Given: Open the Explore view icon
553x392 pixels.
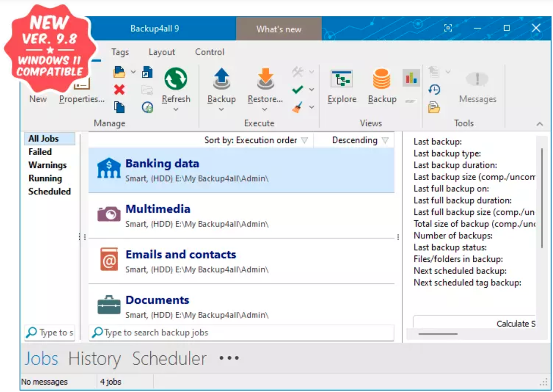Looking at the screenshot, I should pyautogui.click(x=342, y=79).
